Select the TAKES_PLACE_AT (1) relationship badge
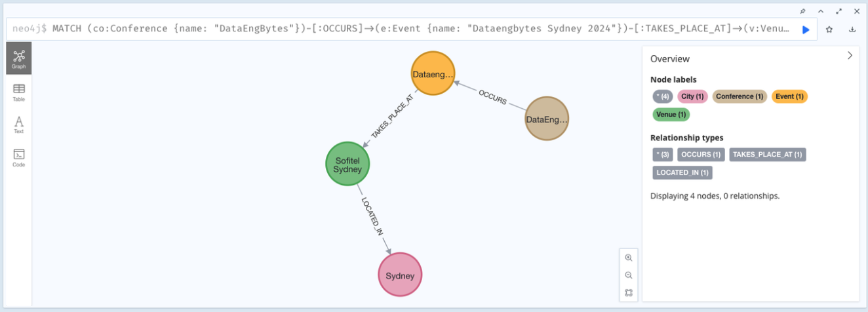 (767, 155)
